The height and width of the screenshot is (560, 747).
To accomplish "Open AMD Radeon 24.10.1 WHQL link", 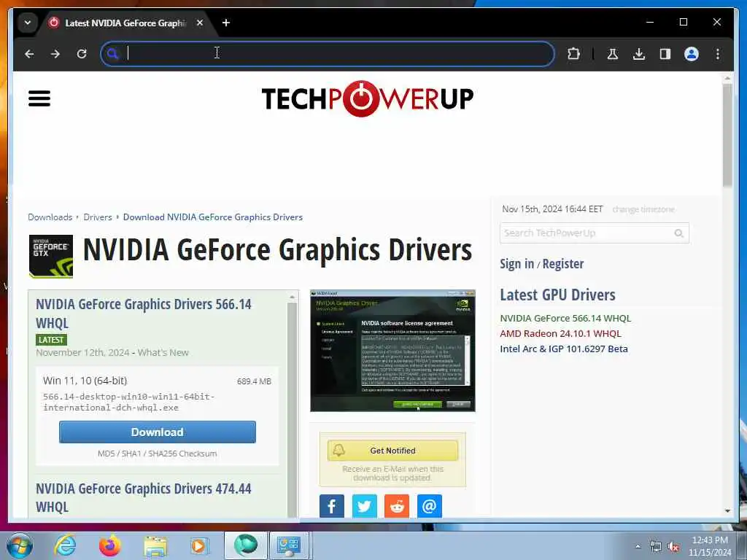I will (561, 333).
